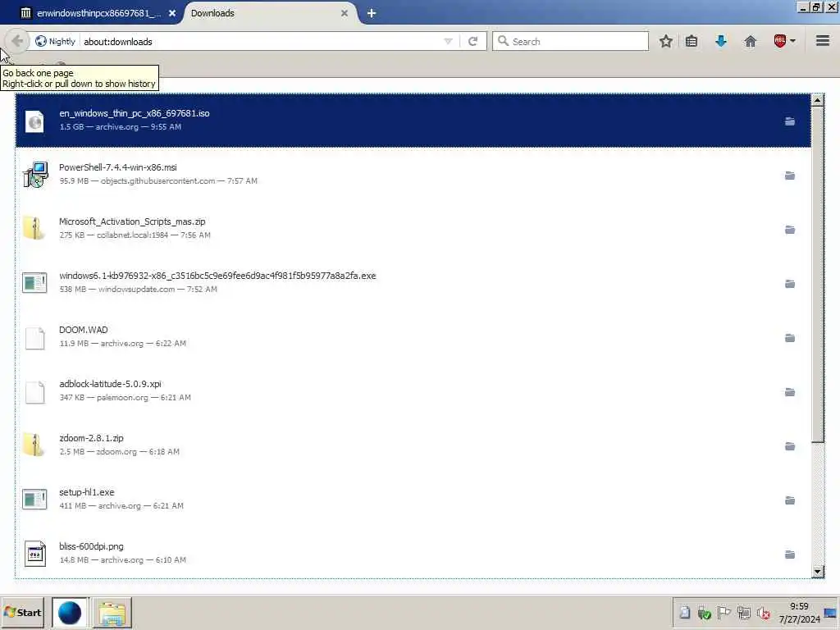
Task: Open containing folder for adblock-latitude-5.0.9.xpi
Action: point(790,392)
